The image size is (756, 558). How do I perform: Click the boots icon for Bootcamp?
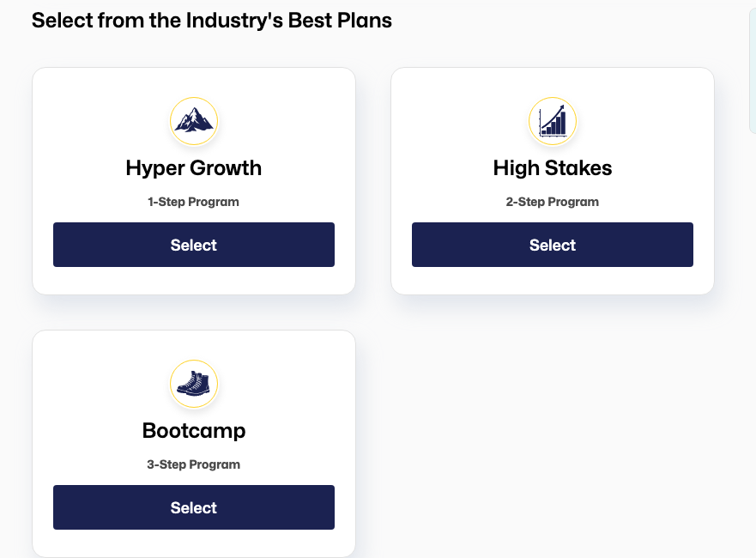194,384
